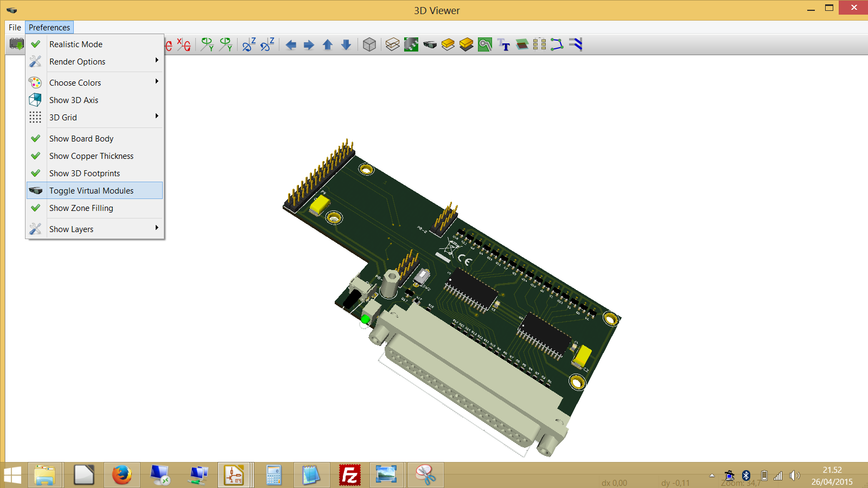This screenshot has width=868, height=488.
Task: Click the 3D glasses icon in toolbar
Action: pos(430,45)
